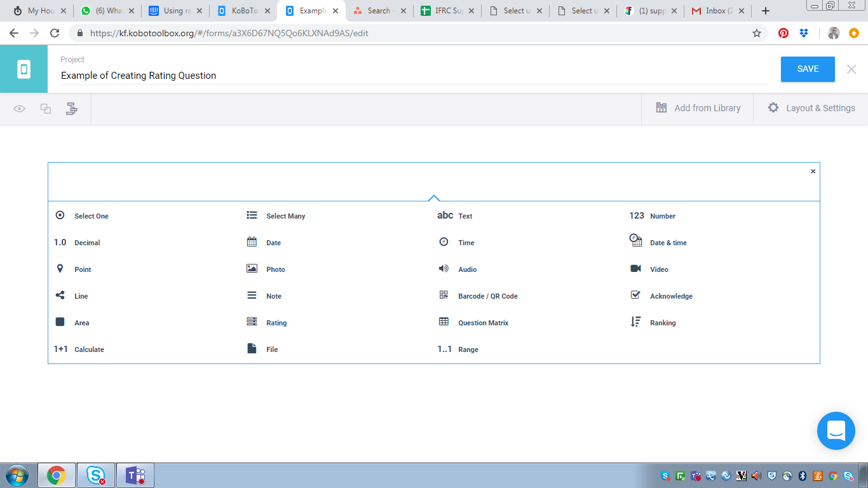Choose the Rating question type
This screenshot has width=868, height=488.
(276, 323)
